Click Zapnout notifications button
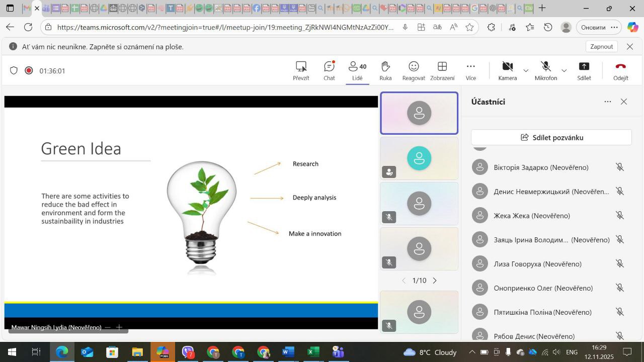The width and height of the screenshot is (644, 362). coord(601,46)
